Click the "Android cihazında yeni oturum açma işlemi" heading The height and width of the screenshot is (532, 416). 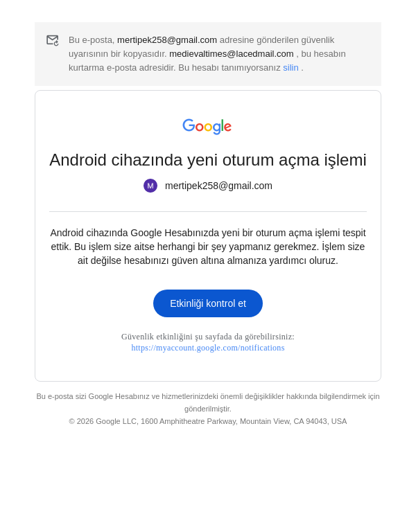click(x=208, y=160)
